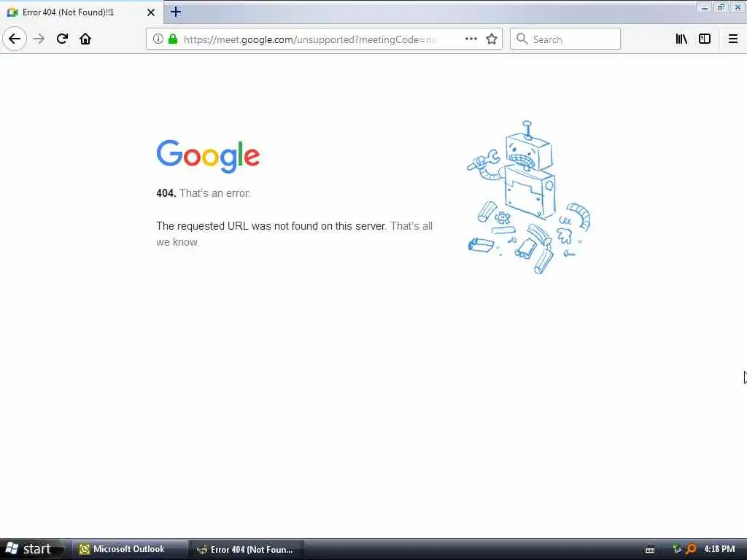Restore down the Firefox window
The height and width of the screenshot is (560, 747).
[721, 7]
